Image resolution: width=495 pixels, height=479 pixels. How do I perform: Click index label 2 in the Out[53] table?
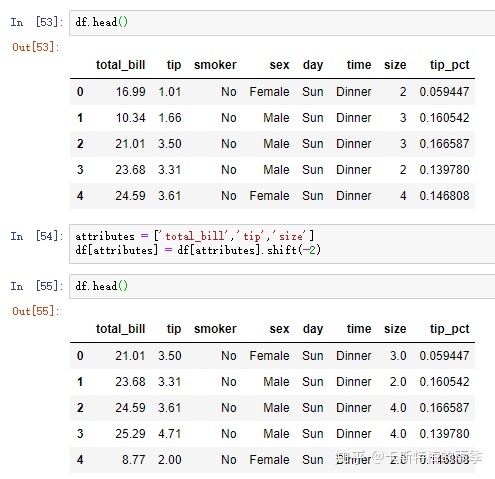(80, 144)
